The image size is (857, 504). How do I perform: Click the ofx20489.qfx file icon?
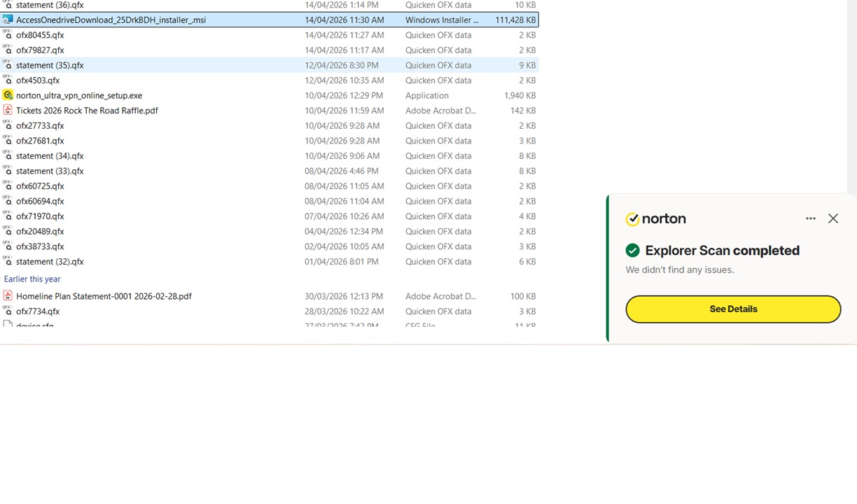click(x=8, y=232)
